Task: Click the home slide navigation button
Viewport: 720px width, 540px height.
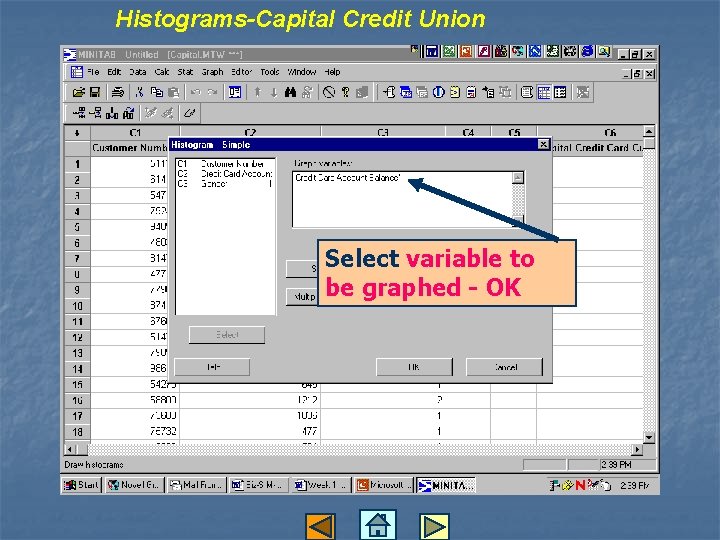Action: pyautogui.click(x=377, y=524)
